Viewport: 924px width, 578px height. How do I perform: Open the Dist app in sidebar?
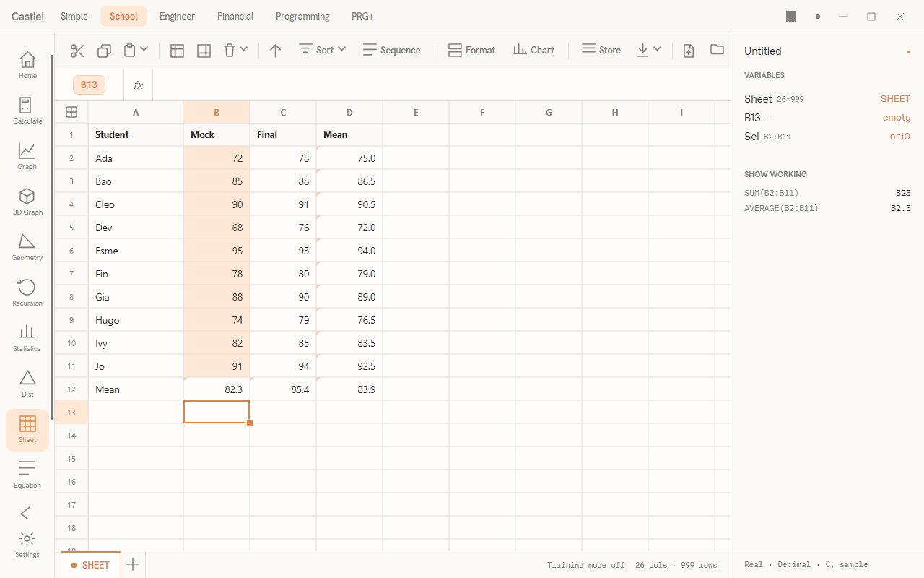(x=27, y=384)
